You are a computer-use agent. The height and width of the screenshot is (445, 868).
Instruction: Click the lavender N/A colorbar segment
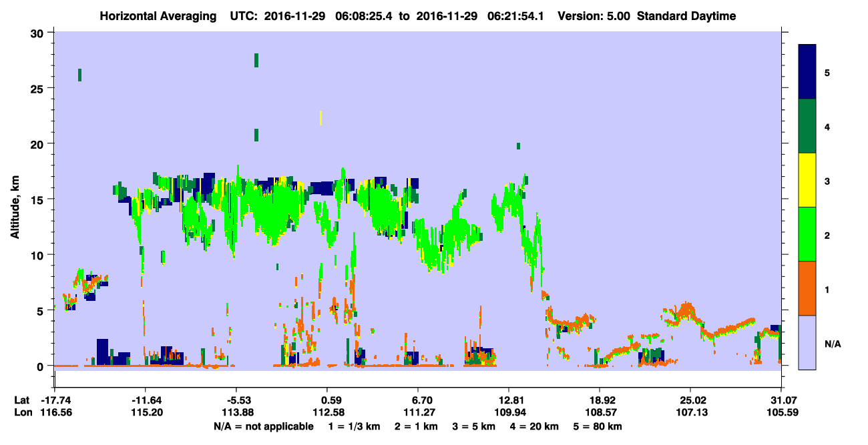tap(807, 342)
